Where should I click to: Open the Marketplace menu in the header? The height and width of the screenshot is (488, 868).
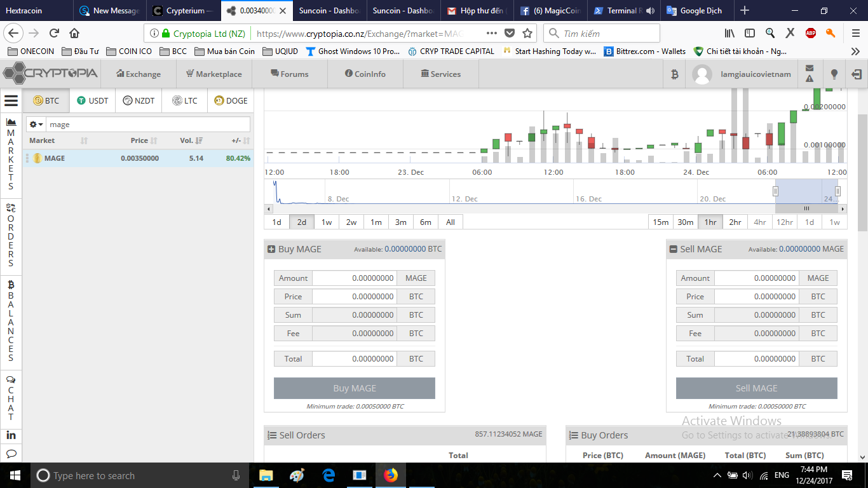pos(214,74)
